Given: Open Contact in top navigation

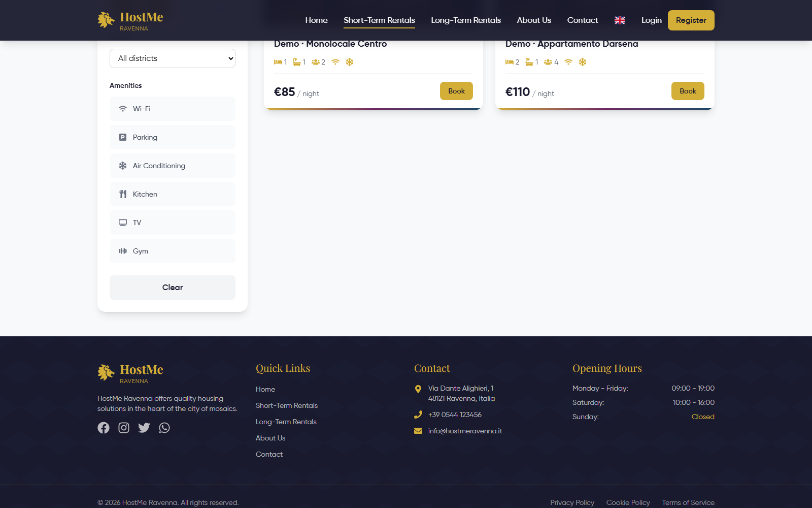Looking at the screenshot, I should (583, 20).
